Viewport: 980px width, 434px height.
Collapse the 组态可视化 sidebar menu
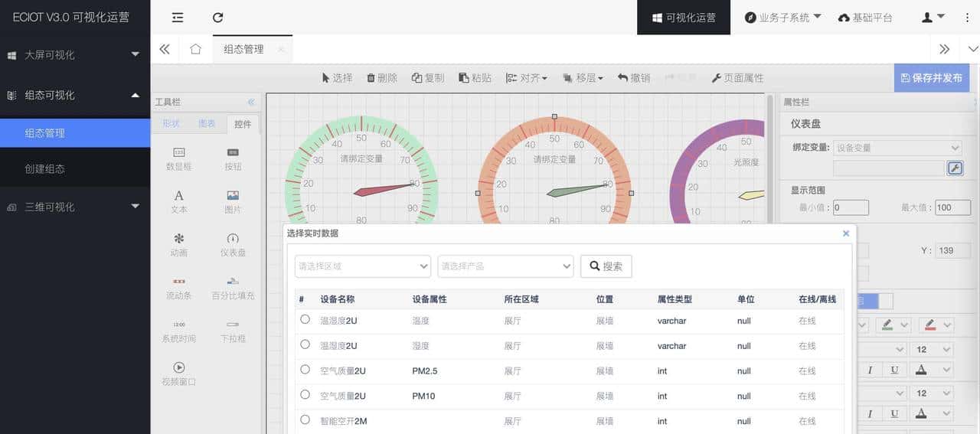point(75,95)
